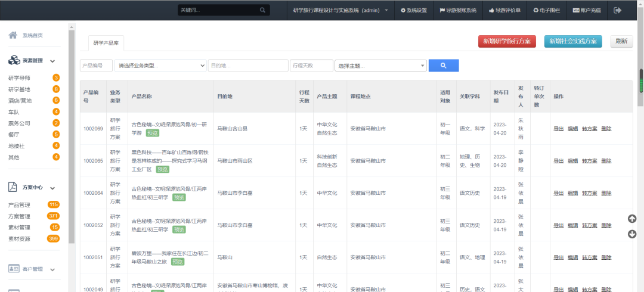The height and width of the screenshot is (292, 644).
Task: Click the sidebar vertical scrollbar
Action: (72, 136)
